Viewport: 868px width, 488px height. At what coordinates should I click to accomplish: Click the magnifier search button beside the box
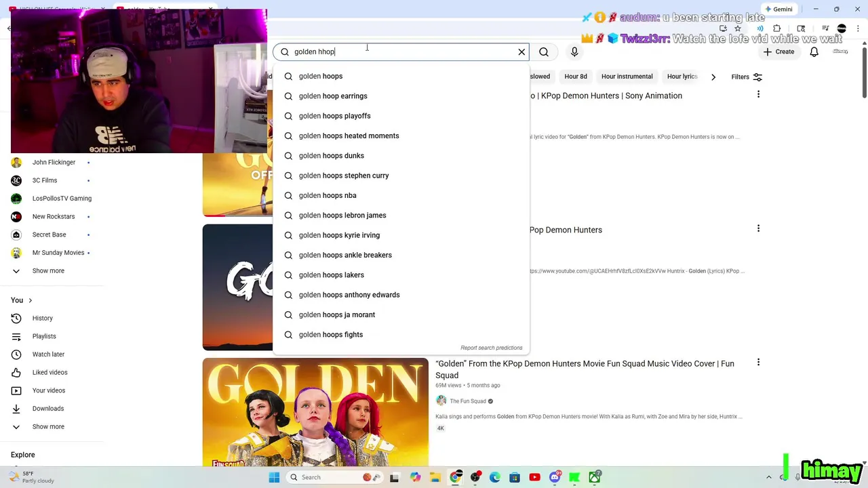544,52
